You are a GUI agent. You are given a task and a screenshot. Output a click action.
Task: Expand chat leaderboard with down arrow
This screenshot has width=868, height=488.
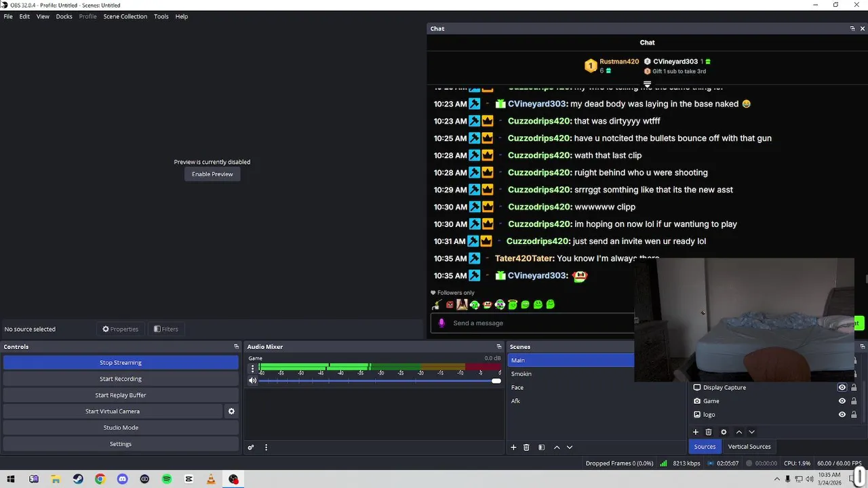[647, 85]
